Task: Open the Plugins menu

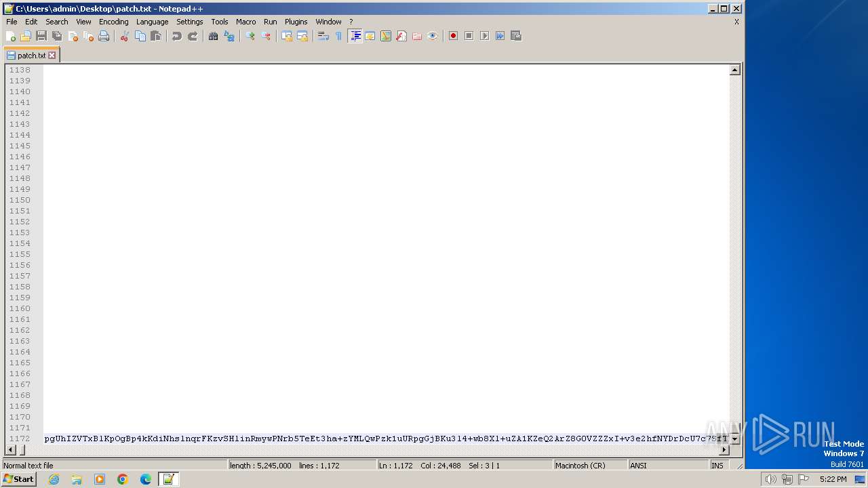Action: pyautogui.click(x=296, y=22)
